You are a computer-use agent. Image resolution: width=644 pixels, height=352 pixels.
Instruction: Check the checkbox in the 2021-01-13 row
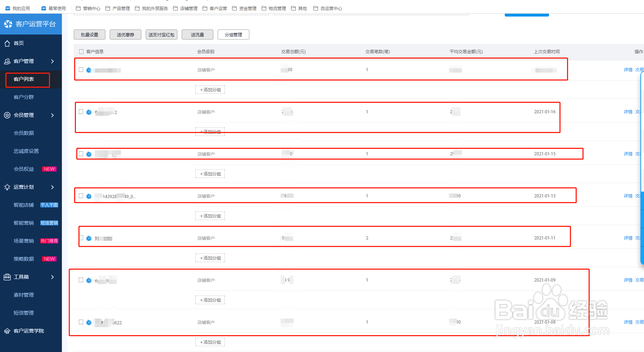coord(81,196)
